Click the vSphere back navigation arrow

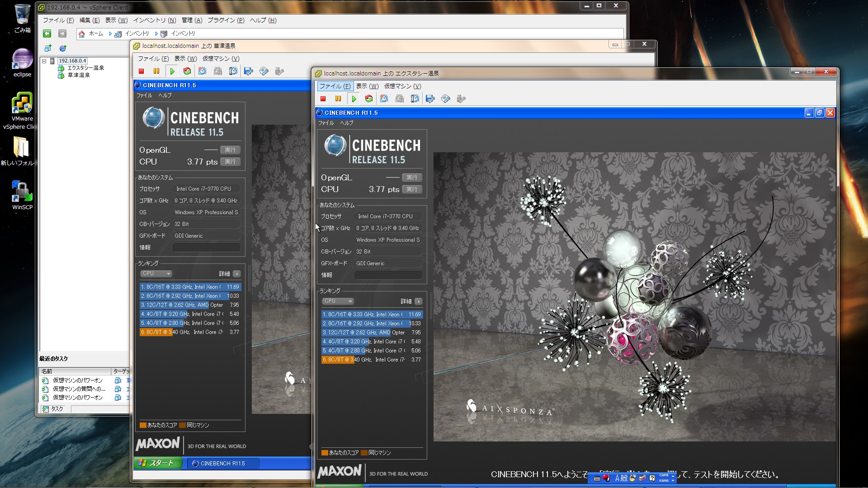pos(47,33)
